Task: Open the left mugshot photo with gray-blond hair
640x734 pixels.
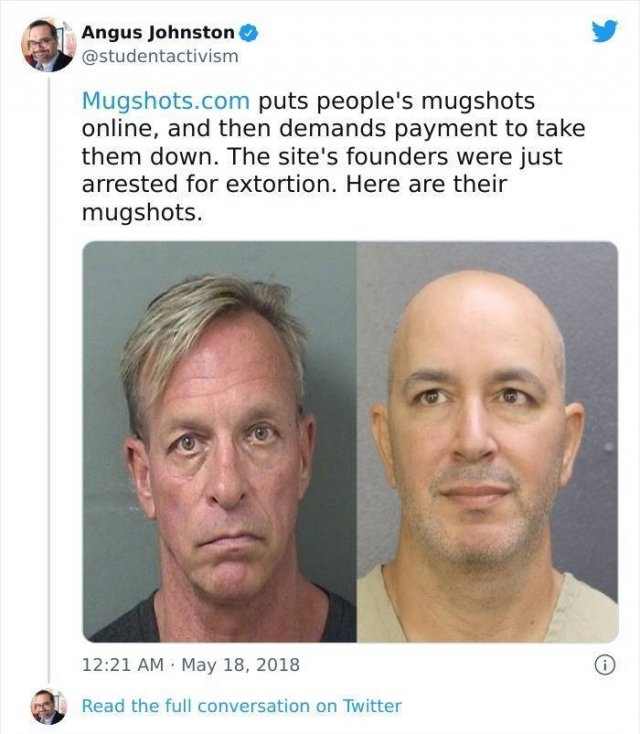Action: pyautogui.click(x=220, y=441)
